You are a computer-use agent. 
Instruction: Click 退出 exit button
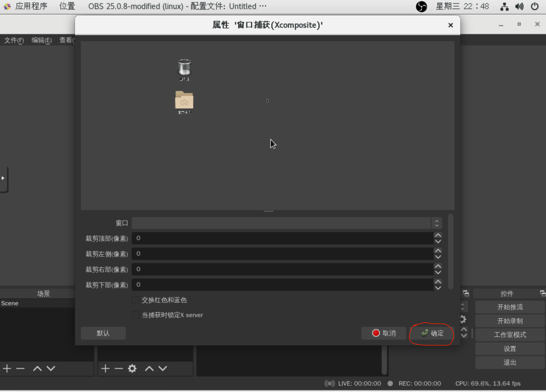click(510, 363)
